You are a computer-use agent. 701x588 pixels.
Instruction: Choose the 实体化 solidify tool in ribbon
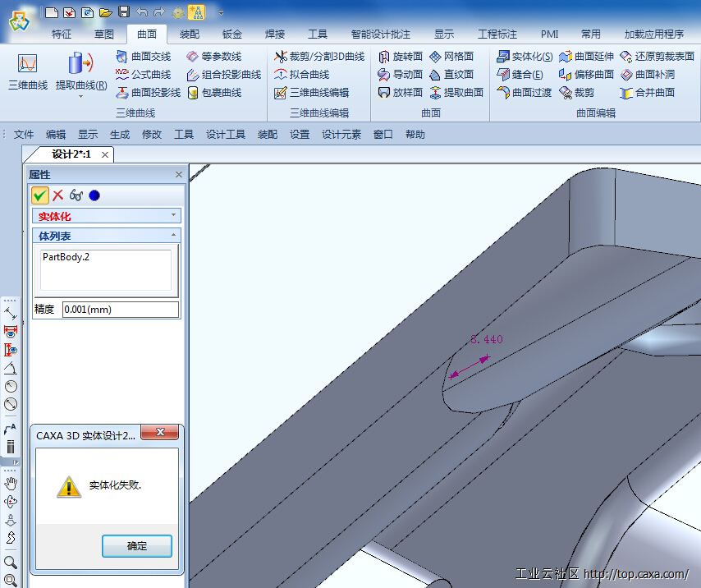525,57
